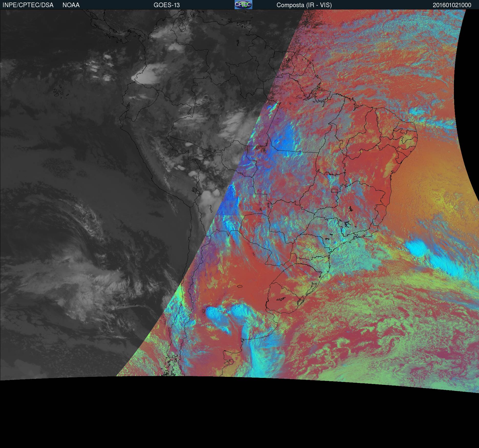Select the INPE/CPTEC/DSA header text
479x448 pixels.
coord(28,5)
